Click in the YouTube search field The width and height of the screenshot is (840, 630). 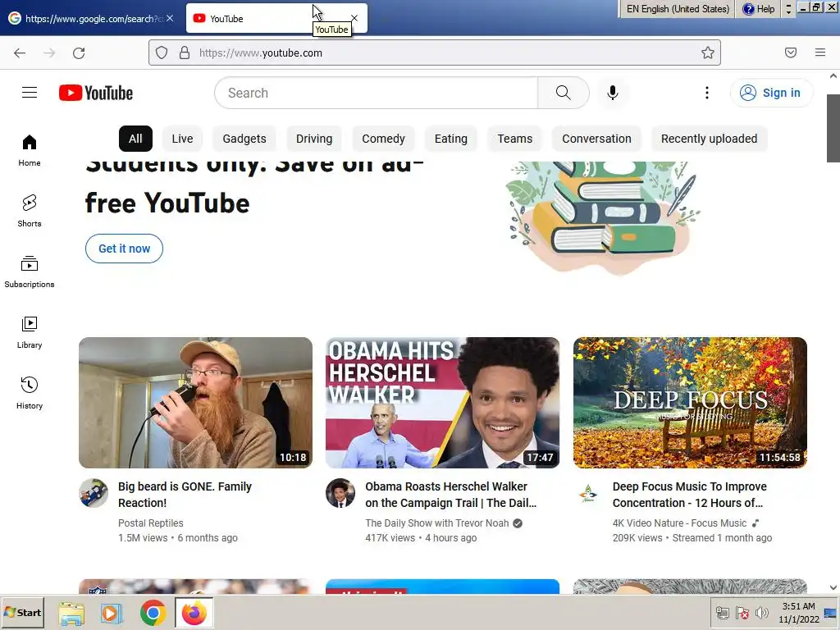(x=376, y=93)
